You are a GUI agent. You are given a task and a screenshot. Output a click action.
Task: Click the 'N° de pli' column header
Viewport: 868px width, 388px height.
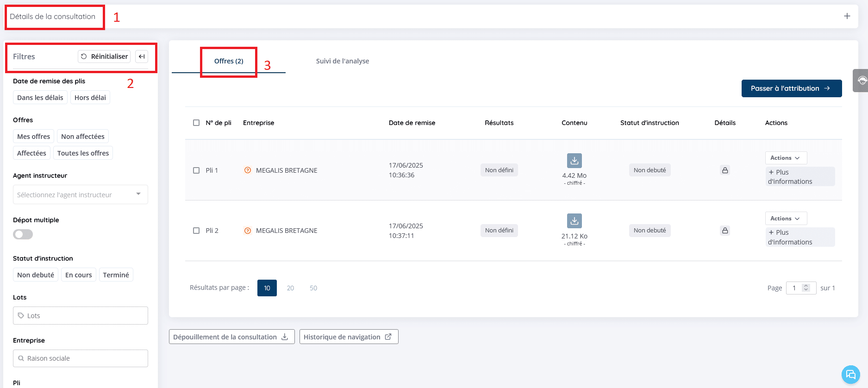click(x=219, y=123)
